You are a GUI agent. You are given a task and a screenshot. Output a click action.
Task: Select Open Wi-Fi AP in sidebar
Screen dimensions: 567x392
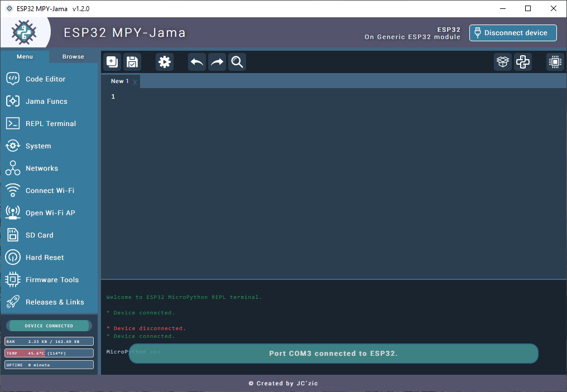pyautogui.click(x=49, y=213)
